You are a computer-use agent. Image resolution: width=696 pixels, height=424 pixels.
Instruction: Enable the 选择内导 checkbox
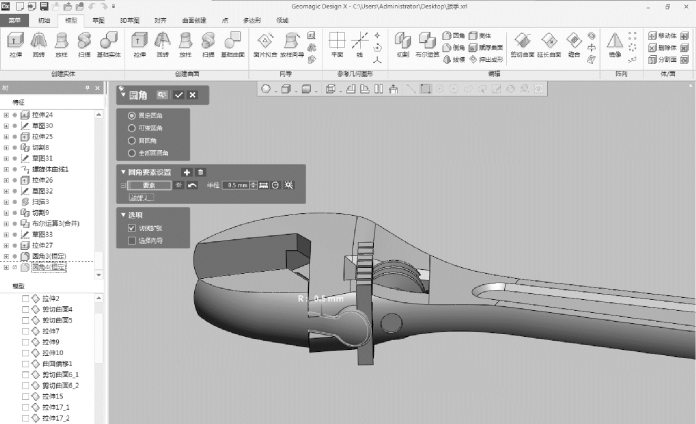(x=131, y=240)
